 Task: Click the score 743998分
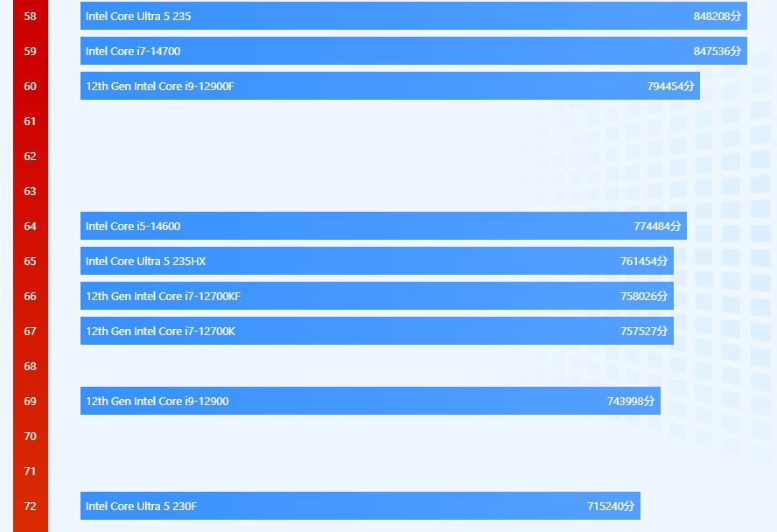[630, 402]
